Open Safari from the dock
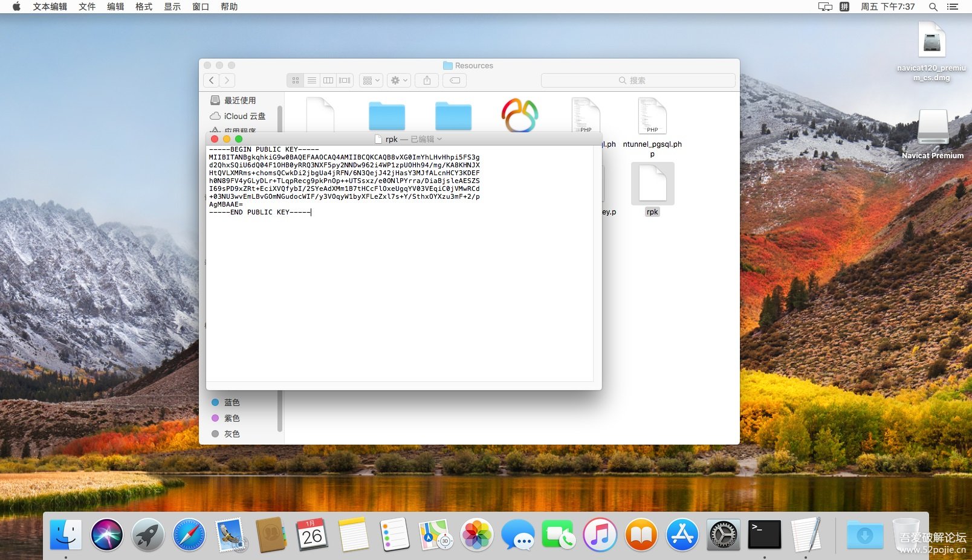The image size is (972, 560). pos(189,535)
